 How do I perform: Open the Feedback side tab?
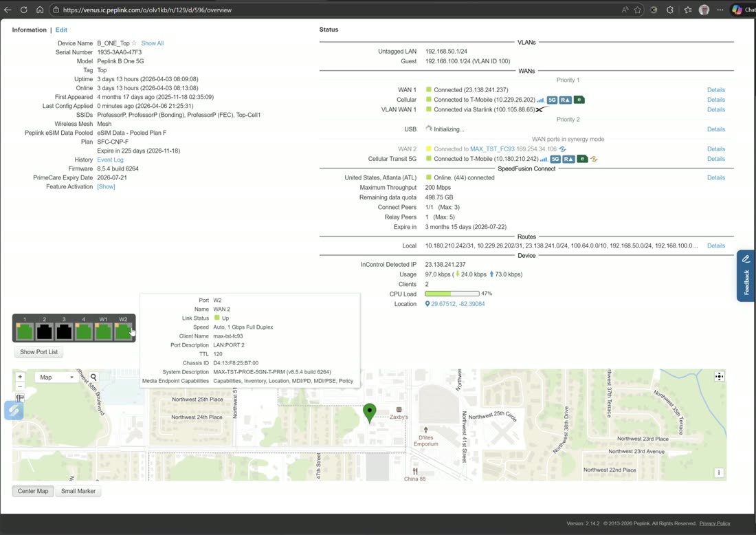click(746, 276)
